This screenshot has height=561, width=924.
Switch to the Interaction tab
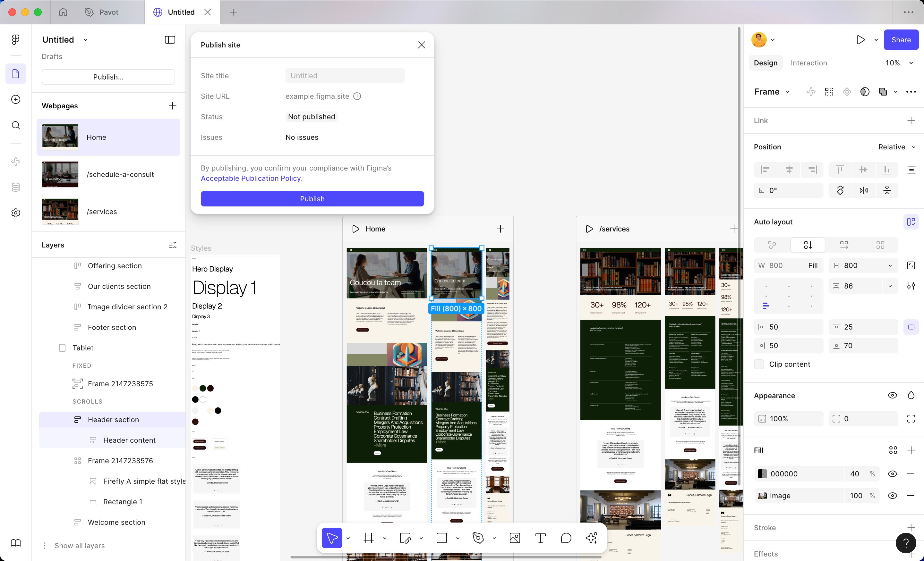[809, 63]
